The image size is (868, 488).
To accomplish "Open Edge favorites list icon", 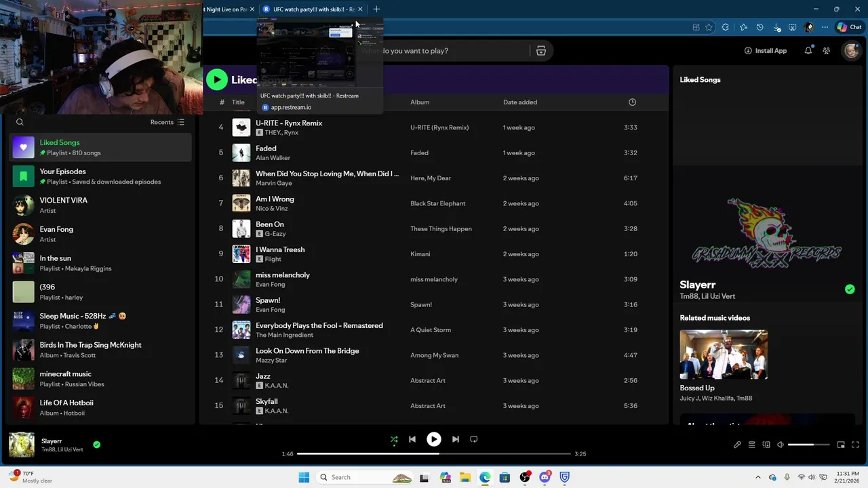I will click(743, 27).
